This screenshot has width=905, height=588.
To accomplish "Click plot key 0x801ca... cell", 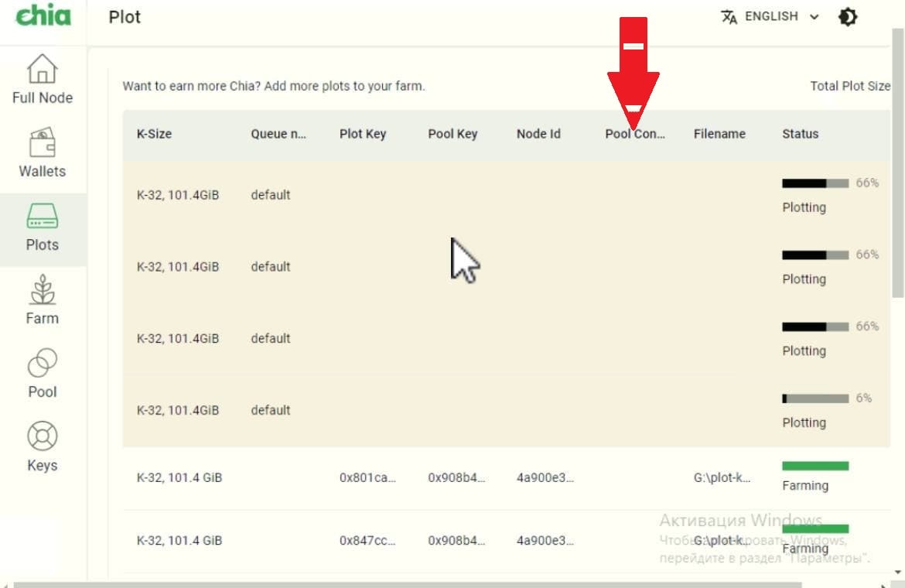I will (x=367, y=478).
